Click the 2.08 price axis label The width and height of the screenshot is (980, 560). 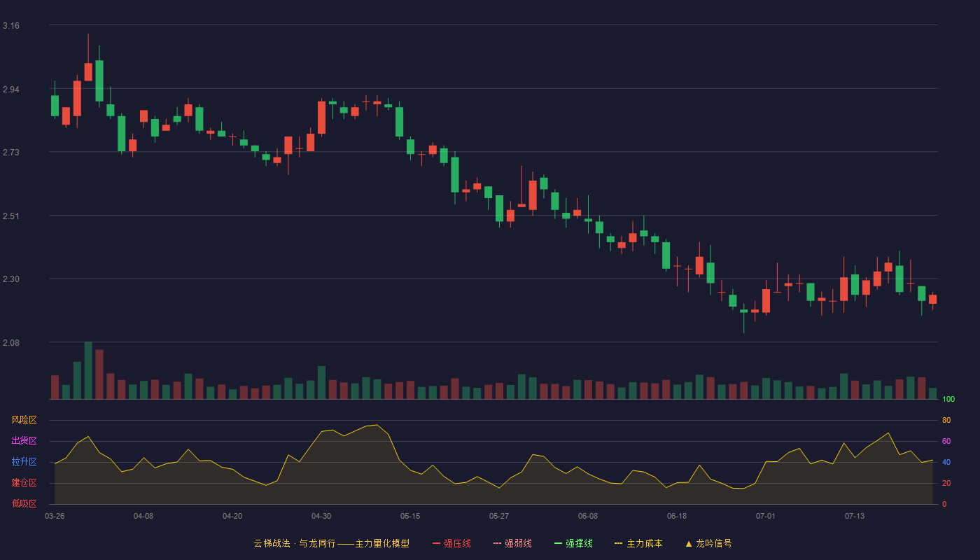point(11,343)
